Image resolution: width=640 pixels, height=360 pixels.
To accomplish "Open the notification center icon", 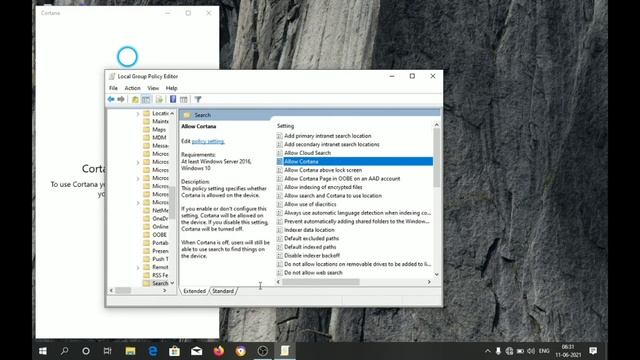I will tap(593, 351).
